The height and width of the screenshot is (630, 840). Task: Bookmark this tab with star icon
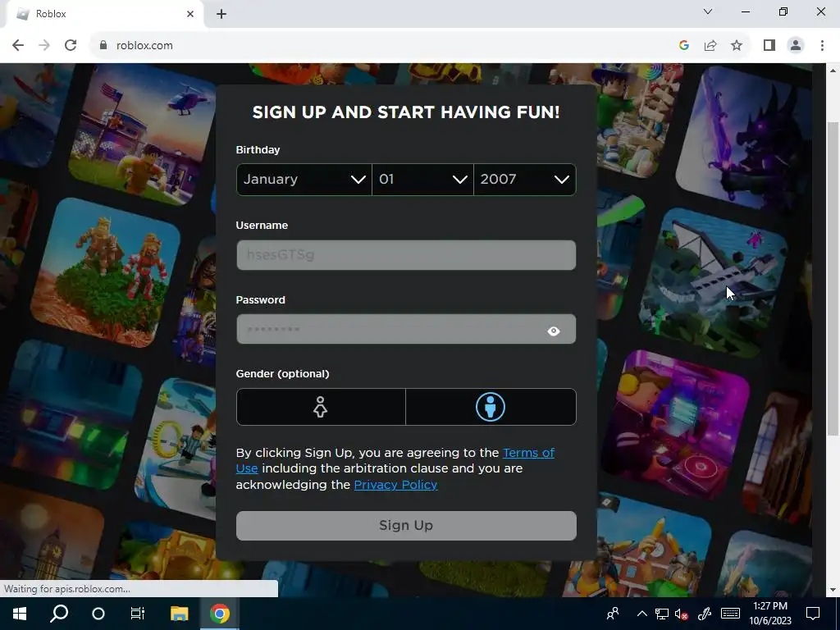(737, 46)
